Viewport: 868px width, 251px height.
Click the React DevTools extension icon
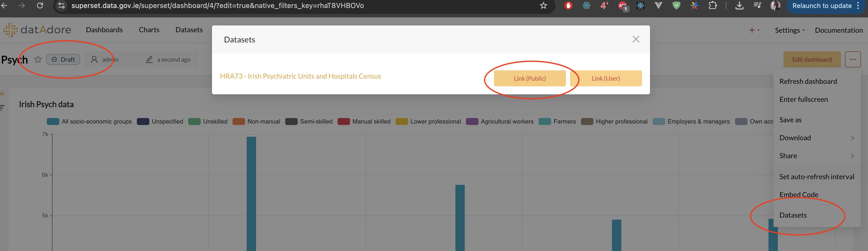point(640,6)
